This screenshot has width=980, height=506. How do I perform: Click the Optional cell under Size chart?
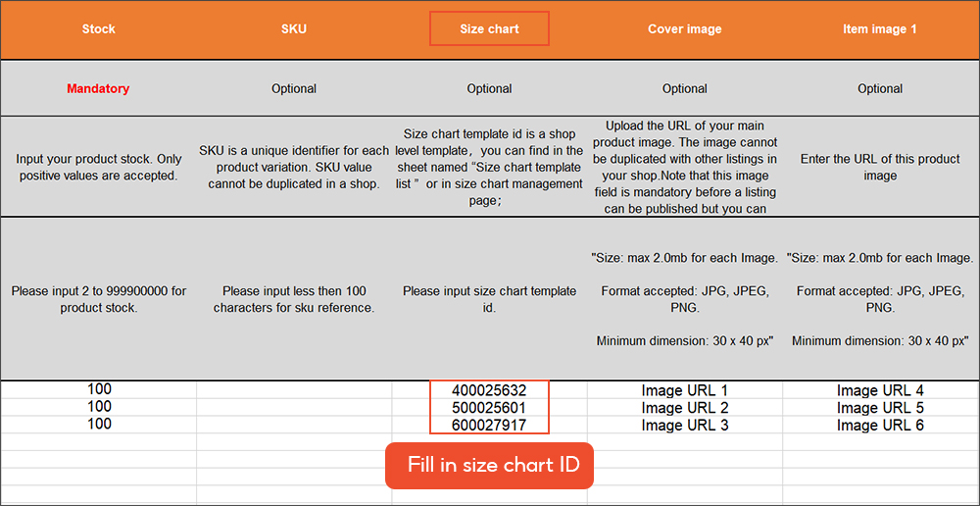coord(489,89)
